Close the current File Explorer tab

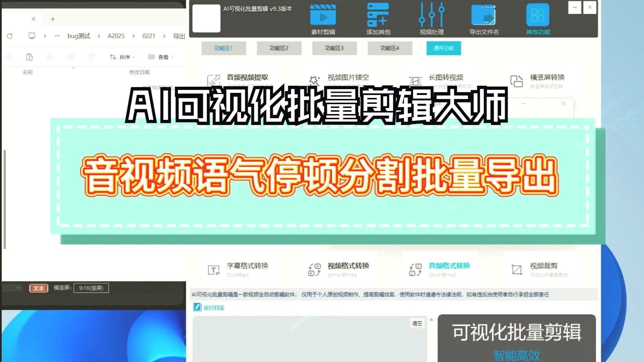(x=33, y=19)
